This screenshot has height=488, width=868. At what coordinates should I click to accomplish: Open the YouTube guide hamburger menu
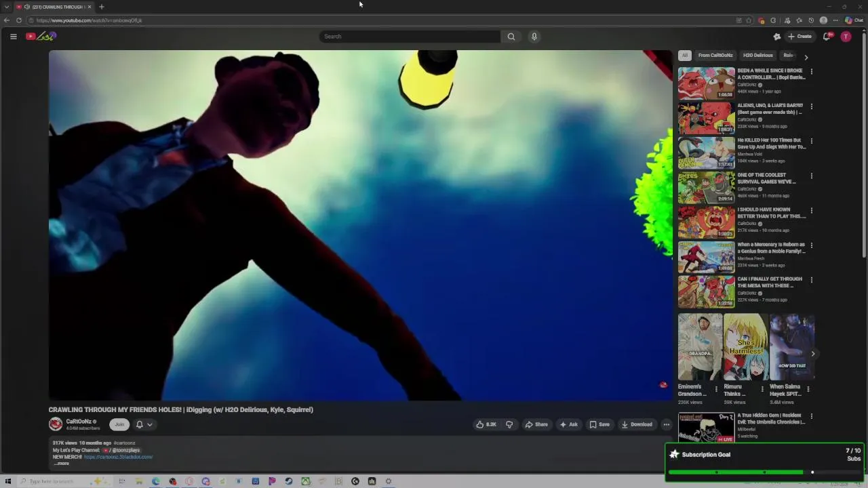(x=13, y=37)
